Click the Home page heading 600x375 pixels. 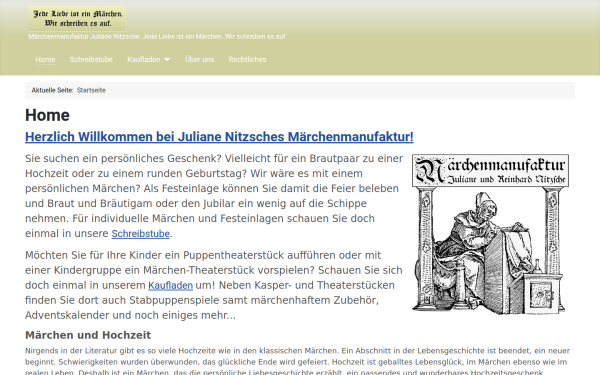pos(47,115)
